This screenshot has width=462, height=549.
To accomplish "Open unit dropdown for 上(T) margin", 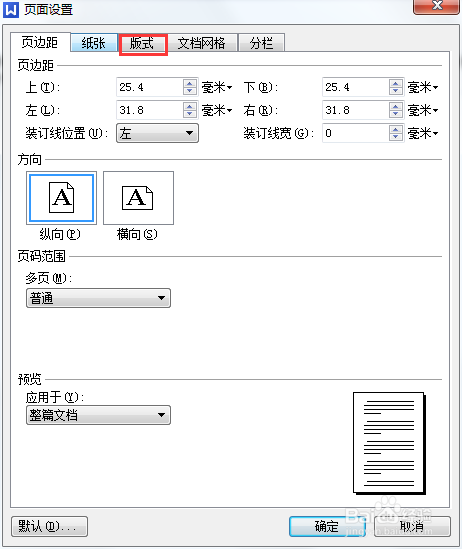I will pos(217,87).
